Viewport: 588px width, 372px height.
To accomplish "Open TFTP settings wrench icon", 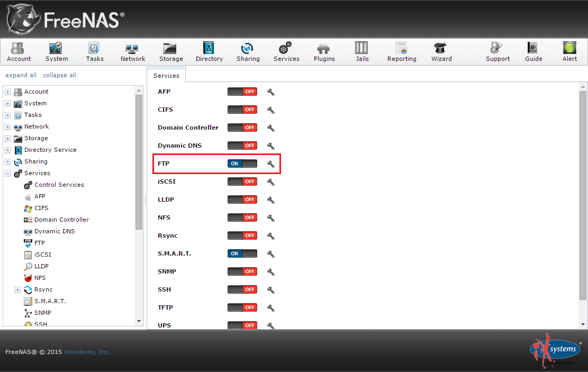I will (271, 308).
